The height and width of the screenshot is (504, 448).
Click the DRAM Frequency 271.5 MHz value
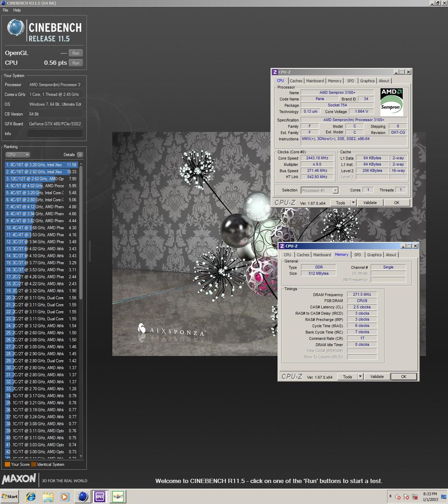(x=362, y=295)
